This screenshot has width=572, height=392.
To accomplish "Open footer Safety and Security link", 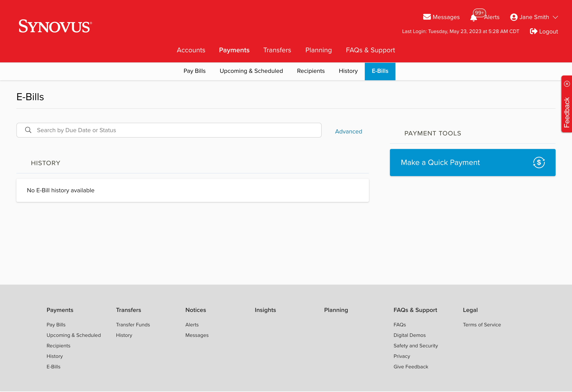I will click(416, 346).
